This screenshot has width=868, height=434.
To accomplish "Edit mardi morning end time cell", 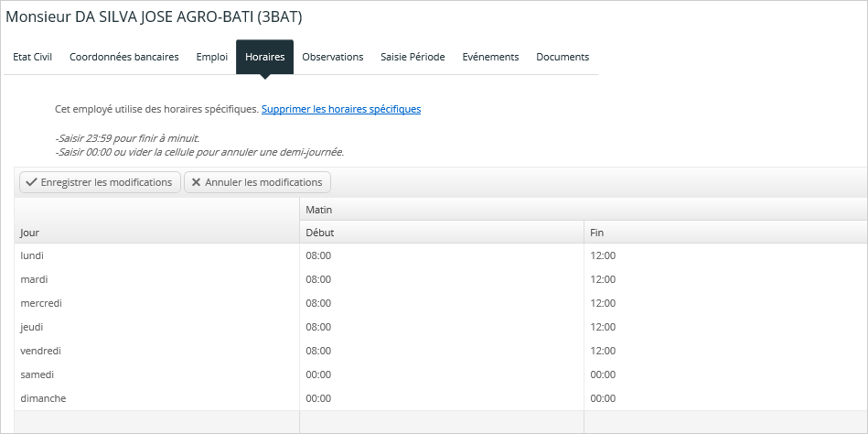I will [725, 279].
